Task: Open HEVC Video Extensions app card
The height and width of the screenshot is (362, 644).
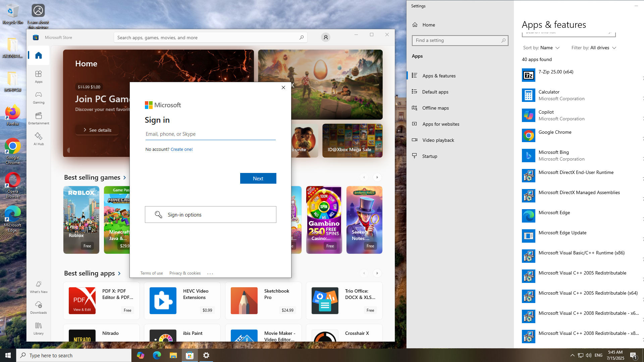Action: point(182,301)
